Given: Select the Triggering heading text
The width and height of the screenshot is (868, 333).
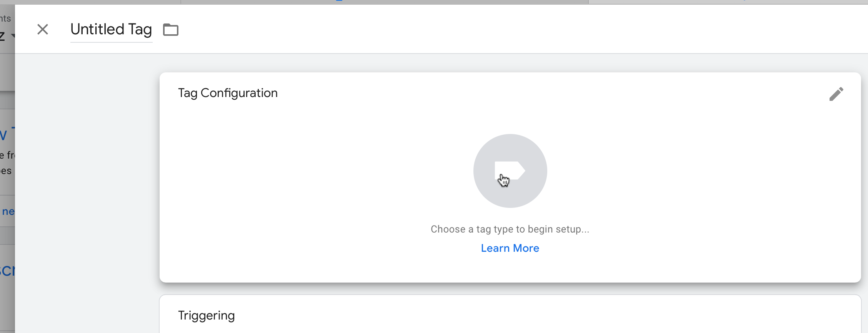Looking at the screenshot, I should [207, 316].
